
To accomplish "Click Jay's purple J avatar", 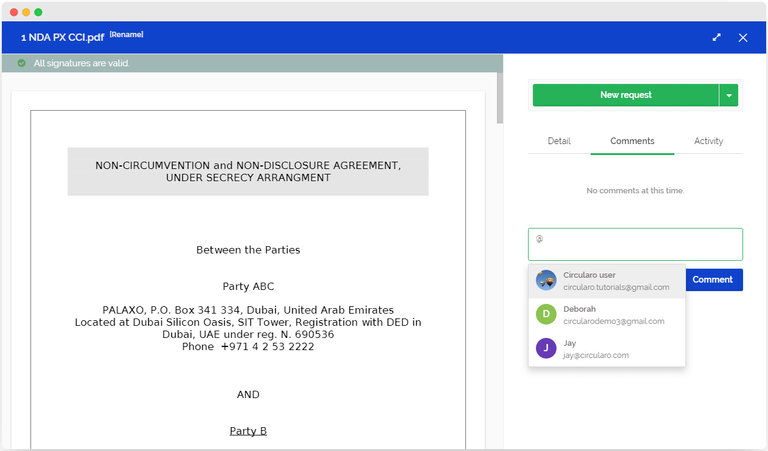I will (x=546, y=348).
